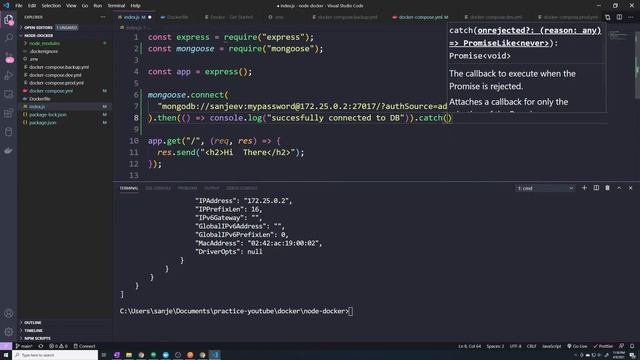Screen dimensions: 640x360
Task: Open the Terminal menu
Action: coord(116,6)
